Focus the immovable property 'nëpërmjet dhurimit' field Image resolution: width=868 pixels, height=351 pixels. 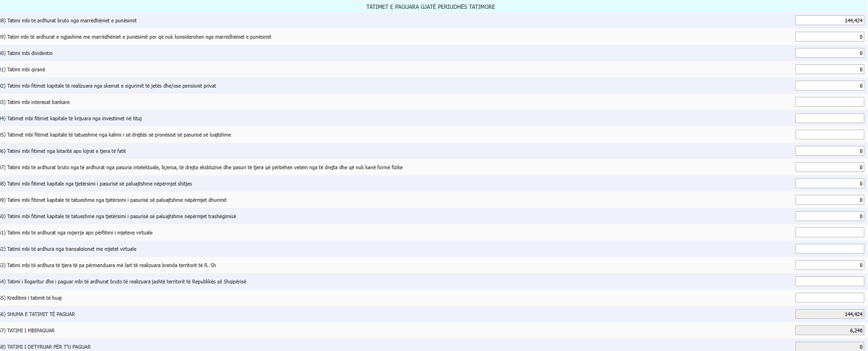[x=829, y=200]
